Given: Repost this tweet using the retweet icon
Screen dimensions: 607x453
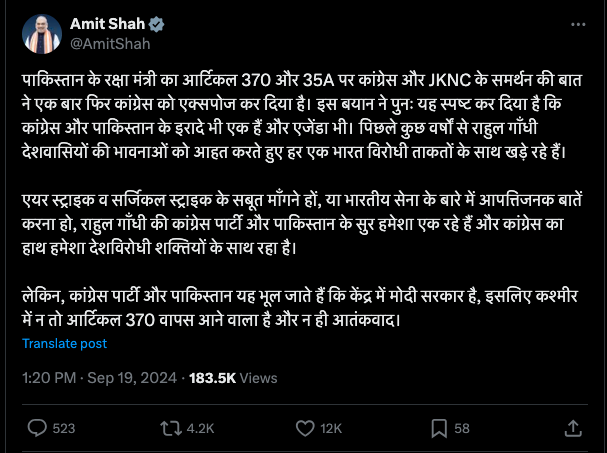Looking at the screenshot, I should pos(170,428).
